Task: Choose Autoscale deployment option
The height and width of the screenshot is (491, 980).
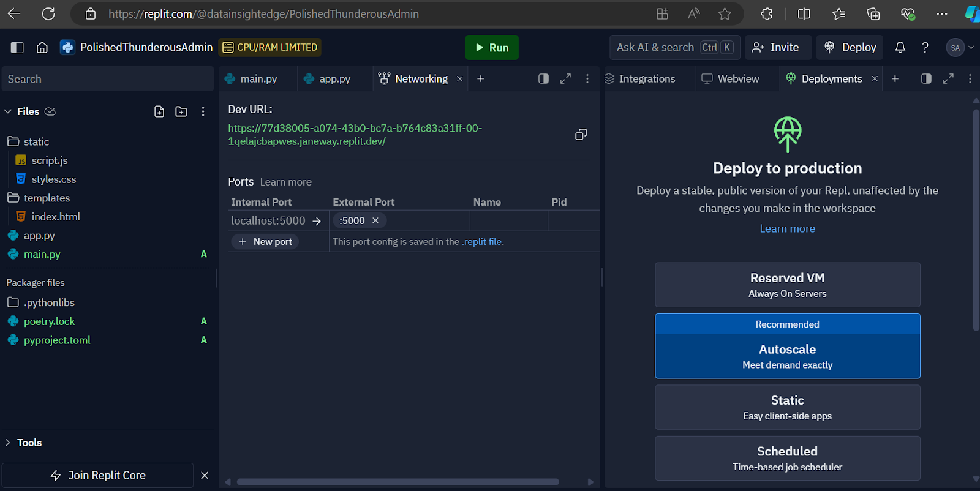Action: pos(788,346)
